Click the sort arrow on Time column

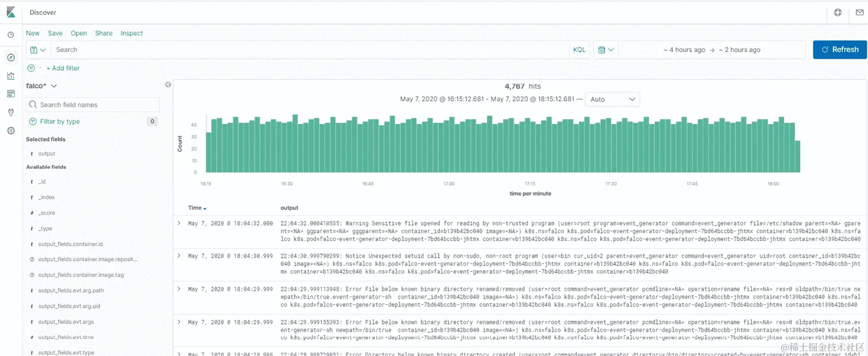(x=205, y=209)
